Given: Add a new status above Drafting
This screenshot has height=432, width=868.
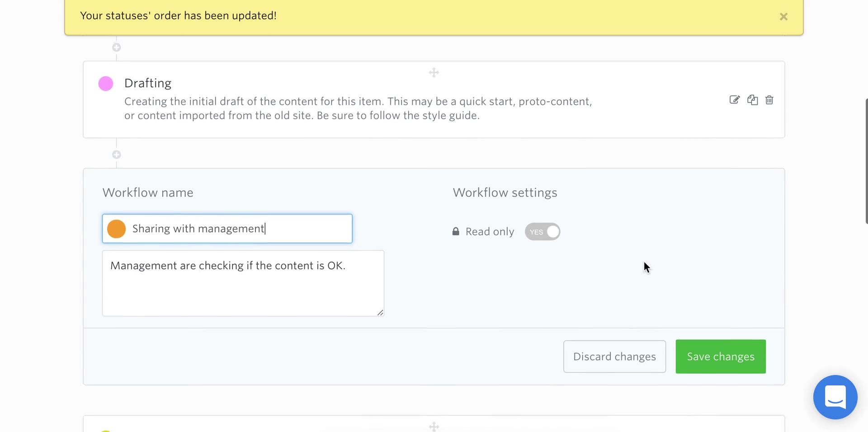Looking at the screenshot, I should click(117, 47).
